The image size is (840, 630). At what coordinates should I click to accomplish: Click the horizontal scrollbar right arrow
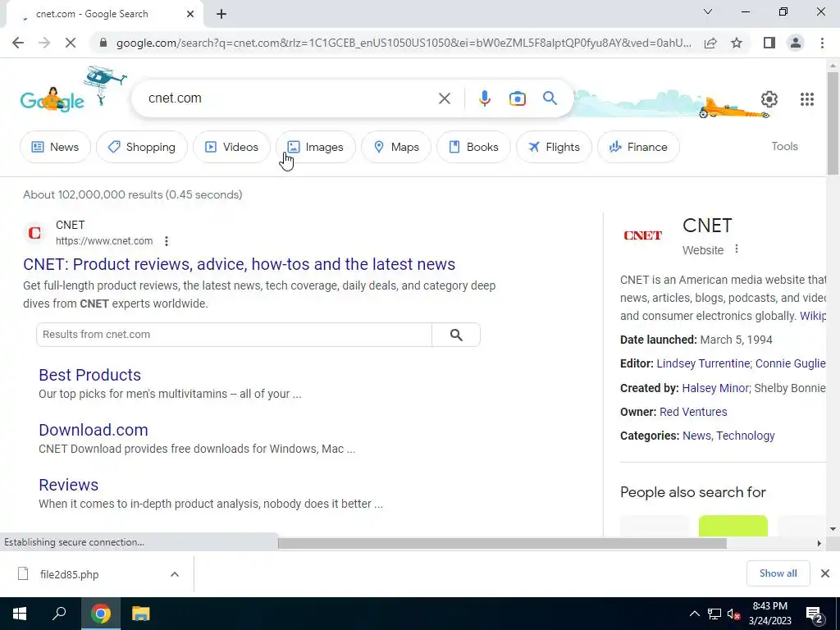click(x=819, y=543)
